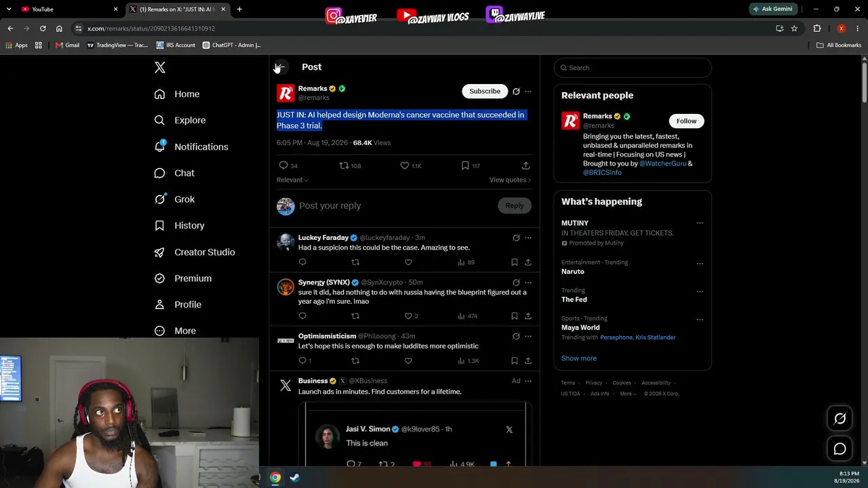Bookmark this page with the star icon
This screenshot has width=868, height=488.
click(x=794, y=28)
